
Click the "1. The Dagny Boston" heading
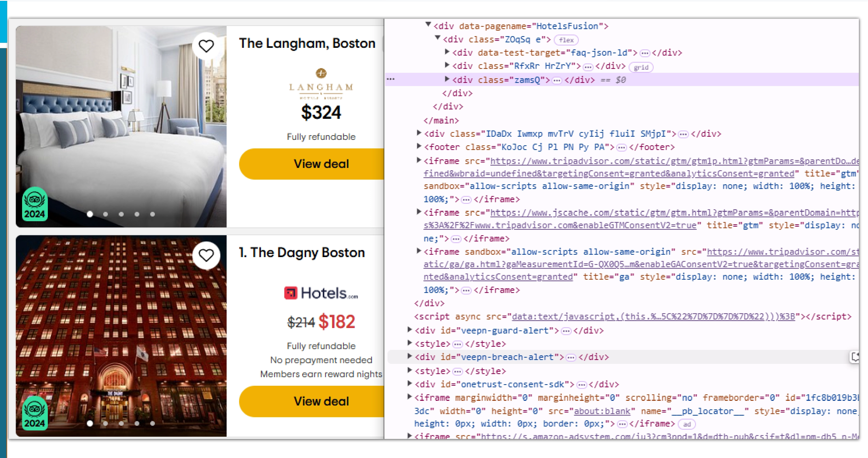[x=301, y=252]
